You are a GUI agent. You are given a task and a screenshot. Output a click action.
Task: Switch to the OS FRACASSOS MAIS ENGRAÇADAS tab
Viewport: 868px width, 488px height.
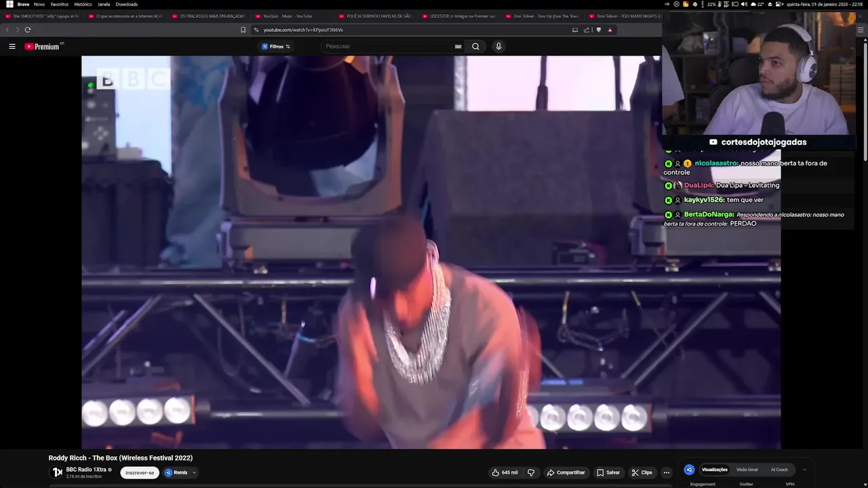click(x=208, y=16)
